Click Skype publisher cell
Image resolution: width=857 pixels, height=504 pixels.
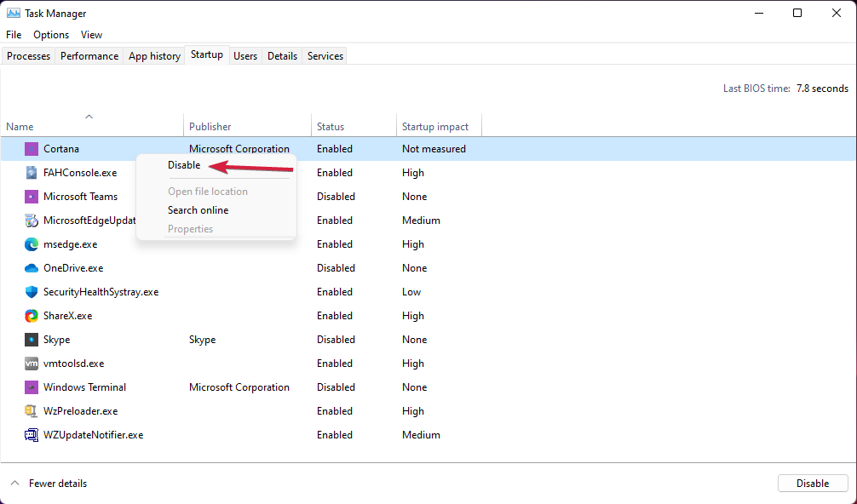[202, 340]
